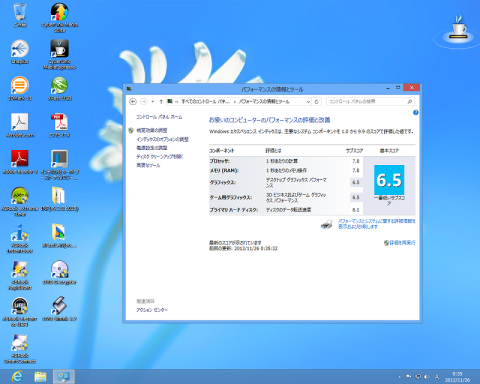
Task: Go back in the Control Panel window
Action: [133, 101]
